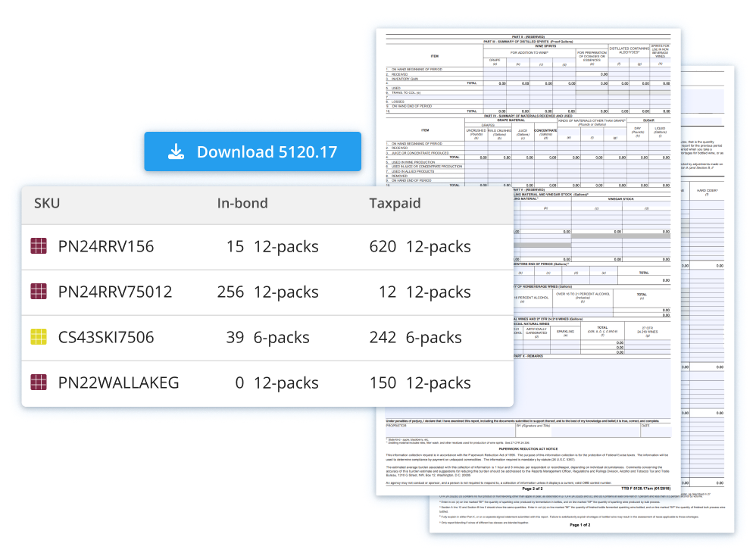Click the 150 12-packs taxpaid value
This screenshot has height=559, width=756.
click(x=420, y=383)
